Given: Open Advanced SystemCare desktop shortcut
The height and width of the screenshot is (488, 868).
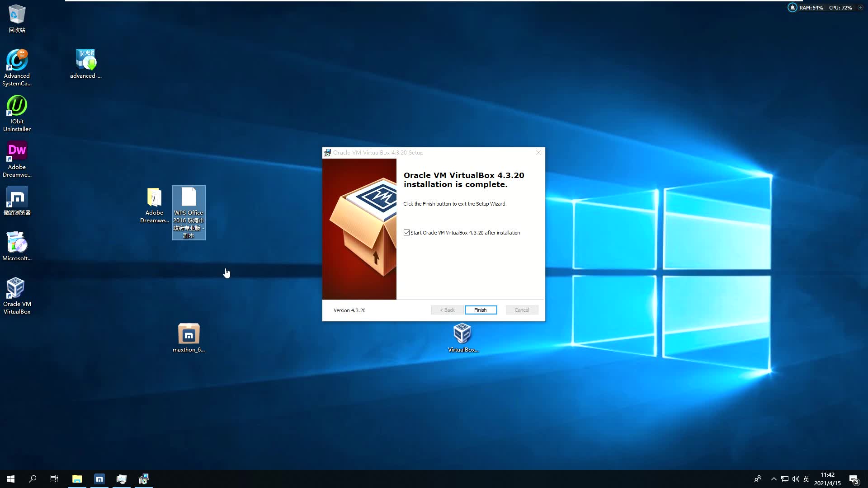Looking at the screenshot, I should 17,68.
